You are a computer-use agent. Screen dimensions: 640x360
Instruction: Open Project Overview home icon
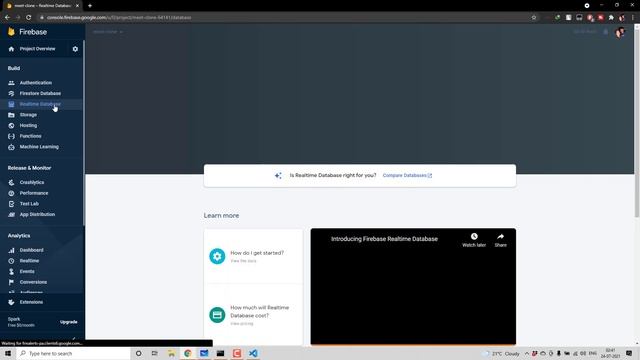[11, 49]
